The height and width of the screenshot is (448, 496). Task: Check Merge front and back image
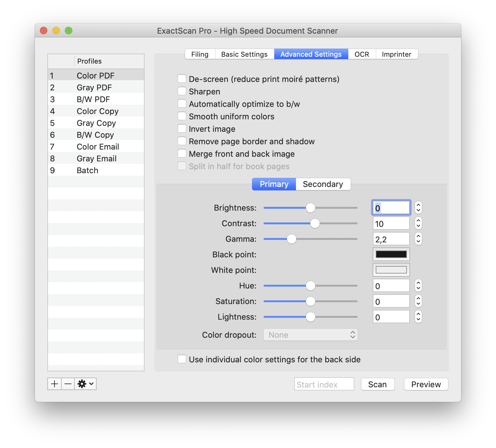182,154
